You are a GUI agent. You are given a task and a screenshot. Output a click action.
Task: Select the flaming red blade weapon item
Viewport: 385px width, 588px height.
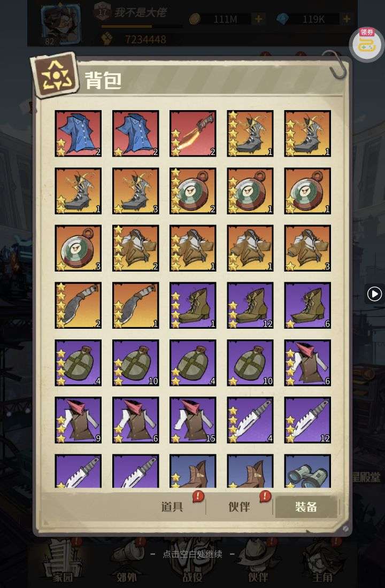[x=193, y=134]
